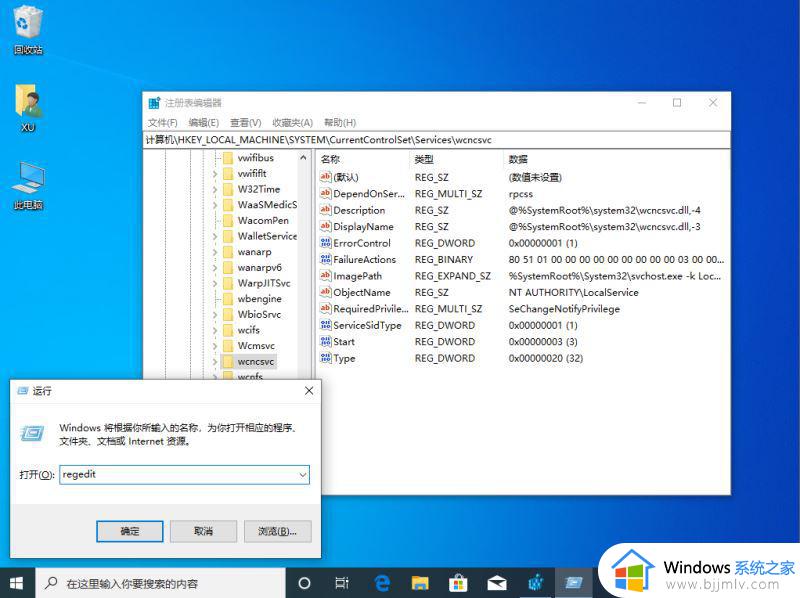Screen dimensions: 800x598
Task: Expand the WbioSrvc registry key
Action: [215, 315]
